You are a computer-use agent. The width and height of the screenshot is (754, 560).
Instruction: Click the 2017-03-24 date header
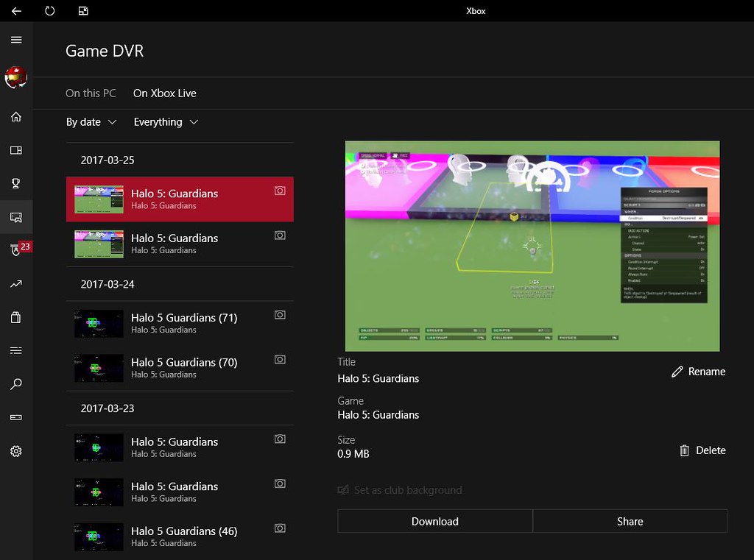(x=108, y=284)
